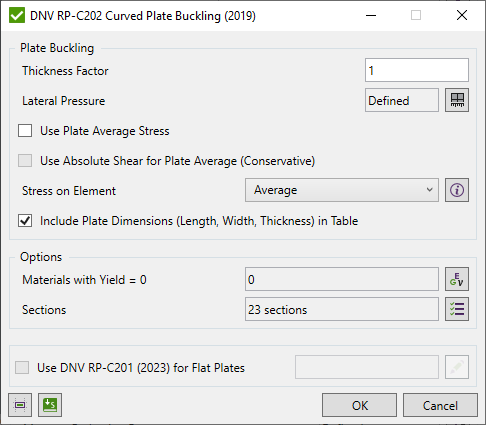Click the Thickness Factor input field
The width and height of the screenshot is (486, 425).
click(417, 70)
